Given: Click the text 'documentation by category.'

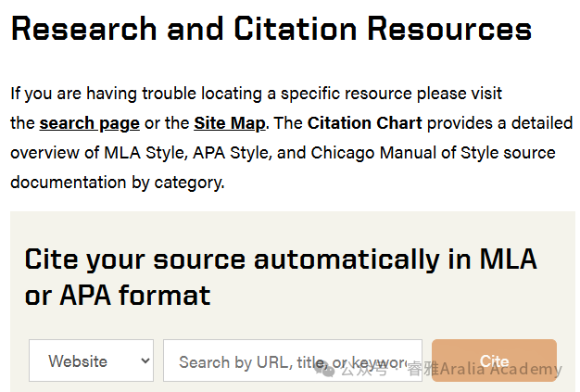Looking at the screenshot, I should (118, 183).
